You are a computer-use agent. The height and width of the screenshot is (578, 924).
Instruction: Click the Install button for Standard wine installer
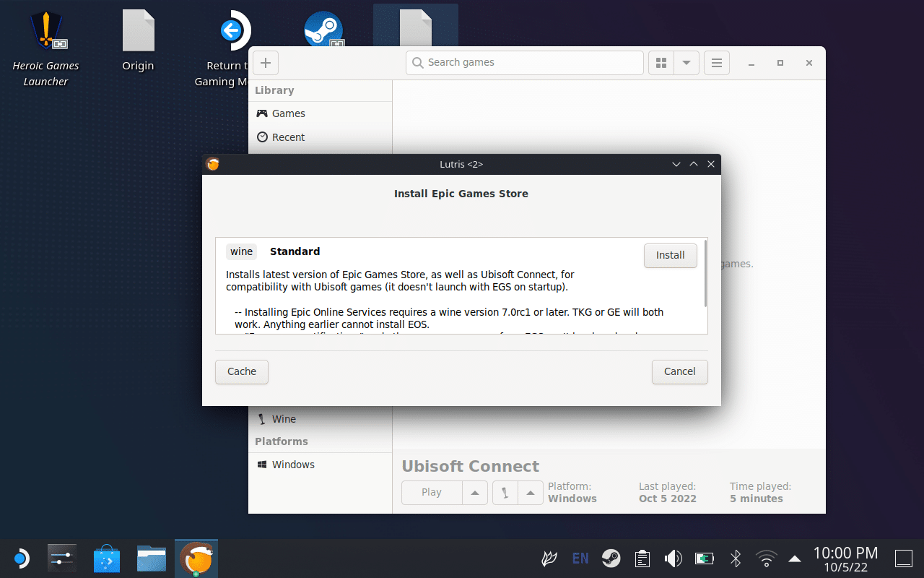[670, 255]
